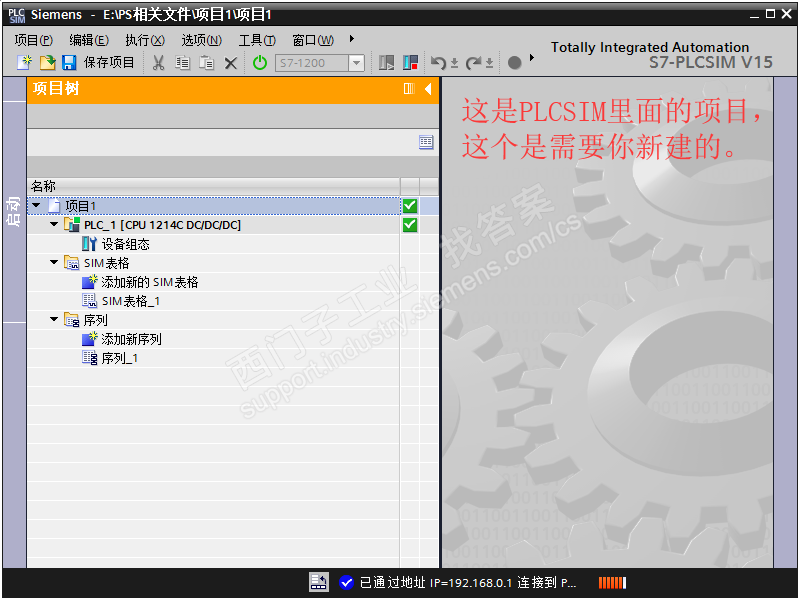Image resolution: width=800 pixels, height=600 pixels.
Task: Collapse the SIM表格 folder arrow
Action: click(54, 262)
